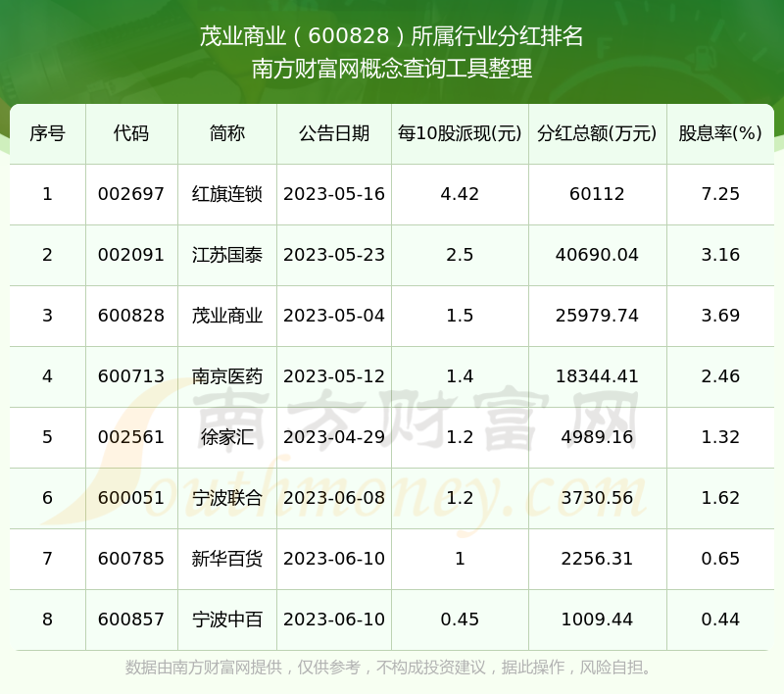Click the 序号 column header
Viewport: 784px width, 694px height.
click(47, 133)
